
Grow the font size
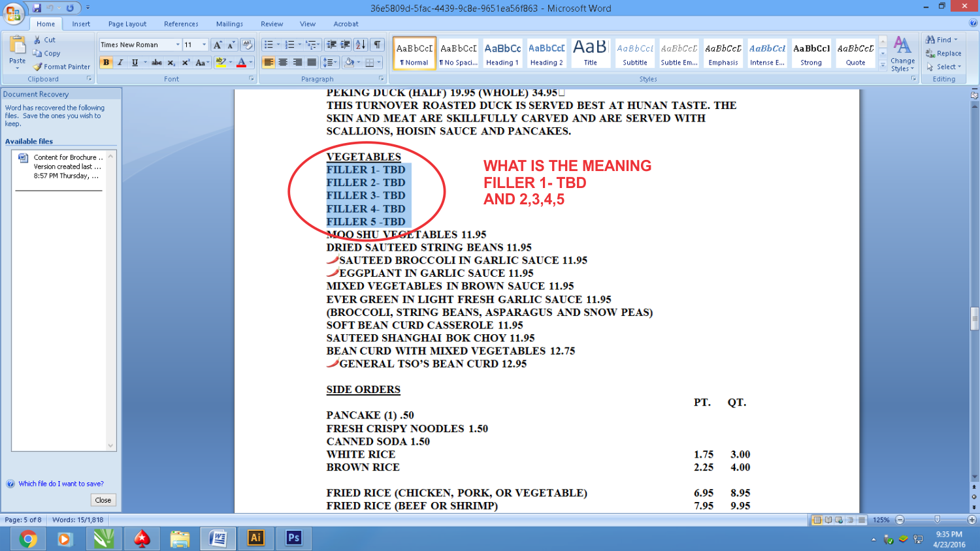(x=218, y=45)
